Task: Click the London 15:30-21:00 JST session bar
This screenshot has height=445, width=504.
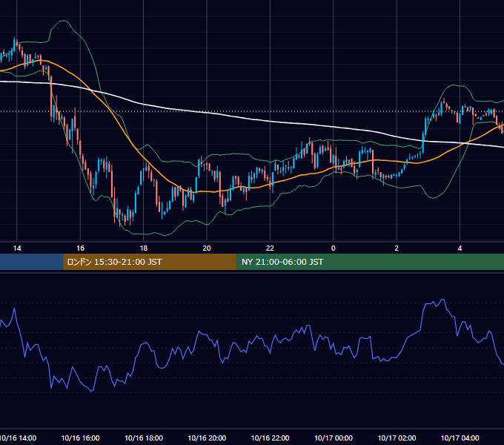Action: point(150,262)
